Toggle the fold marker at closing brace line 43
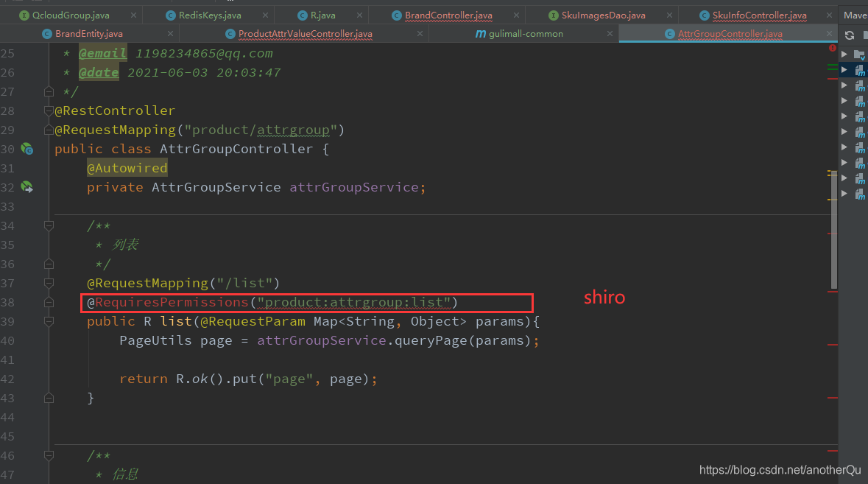Screen dimensions: 868x484 coord(49,398)
